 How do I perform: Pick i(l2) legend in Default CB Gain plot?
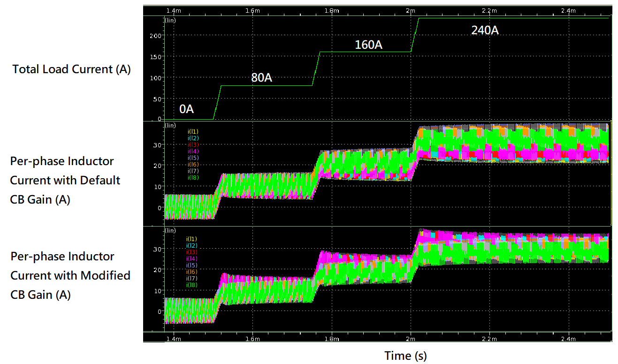(x=193, y=138)
